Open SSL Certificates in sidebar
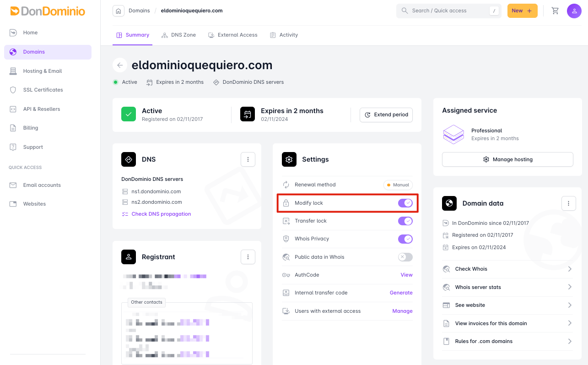This screenshot has width=588, height=365. pos(48,90)
